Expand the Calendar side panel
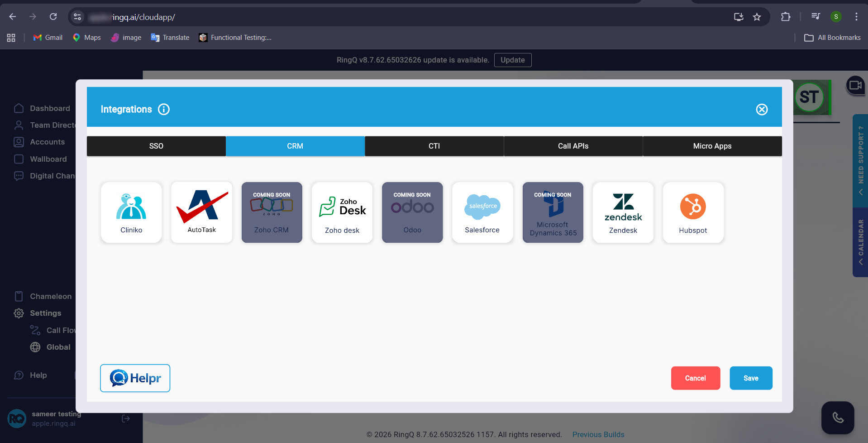Screen dimensions: 868x443 point(860,242)
